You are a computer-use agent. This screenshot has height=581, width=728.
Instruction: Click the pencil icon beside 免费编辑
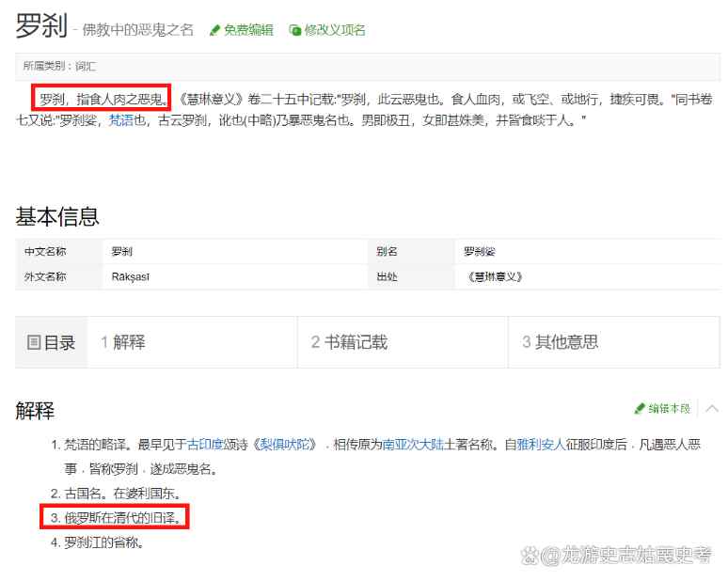pos(214,31)
